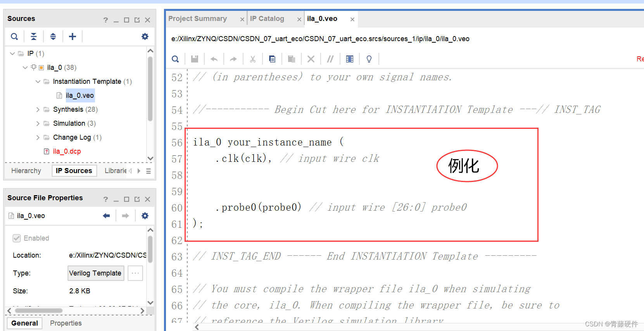This screenshot has width=644, height=331.
Task: Open the Properties tab
Action: click(66, 323)
